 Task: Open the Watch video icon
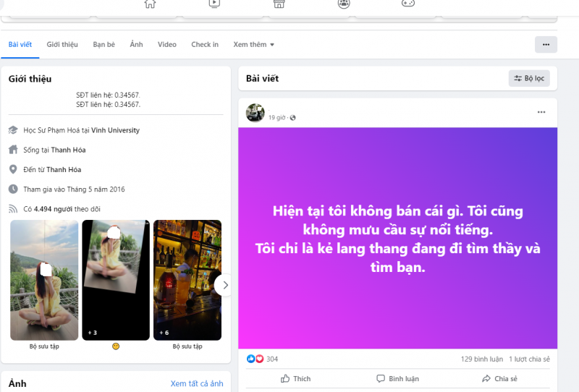tap(214, 4)
